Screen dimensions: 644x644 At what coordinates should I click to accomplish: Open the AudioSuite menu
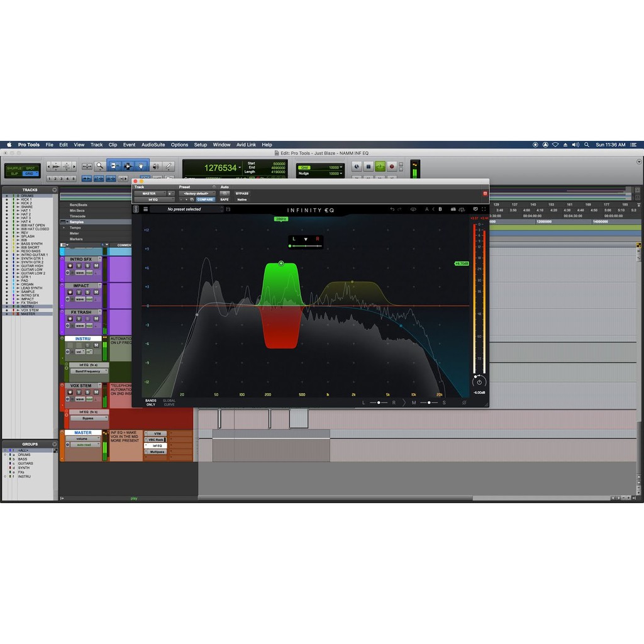coord(153,145)
